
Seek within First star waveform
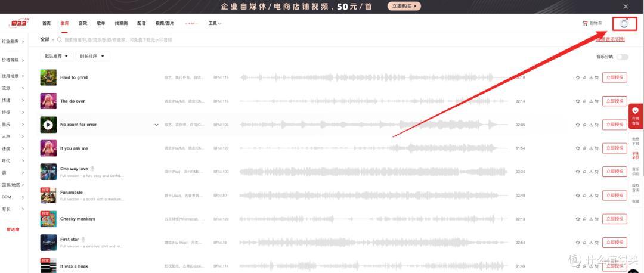tap(374, 243)
